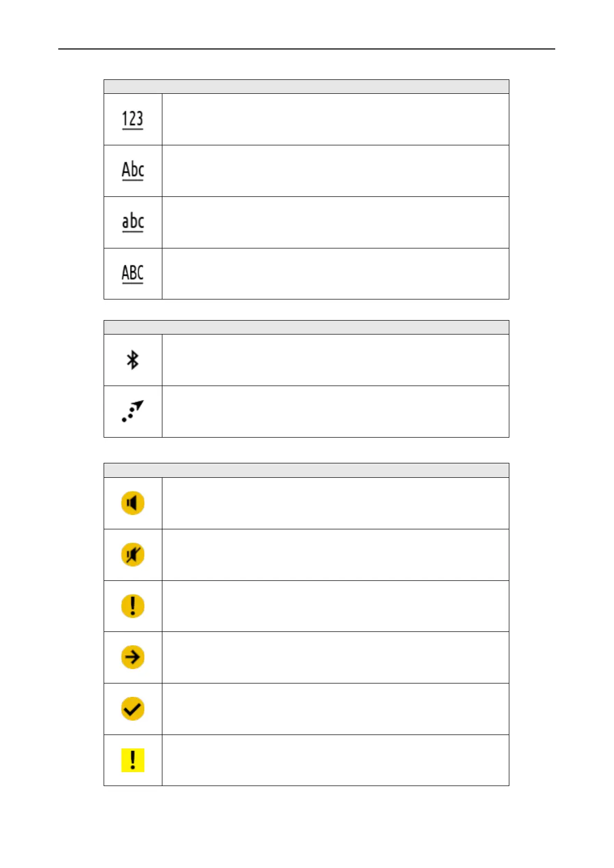Viewport: 614px width, 868px height.
Task: Click the blank cell beside the Bluetooth icon
Action: 335,360
